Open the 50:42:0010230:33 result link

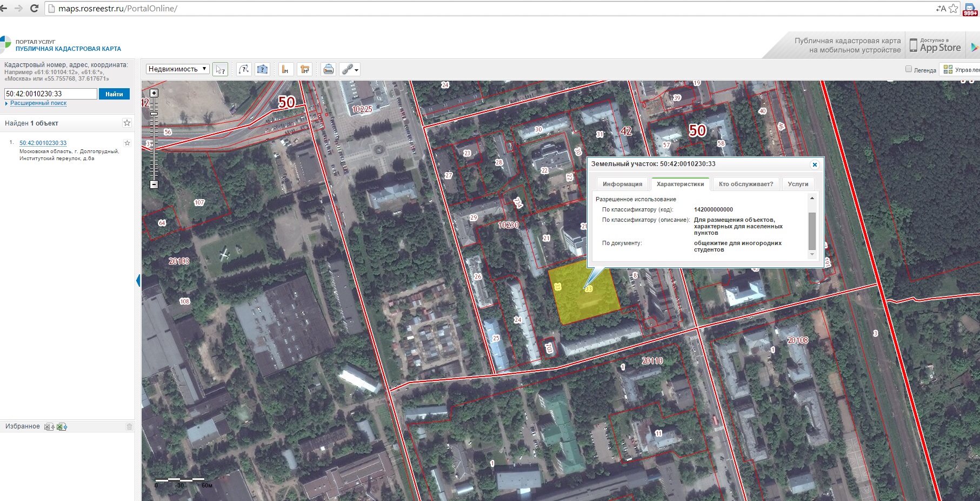pos(43,143)
